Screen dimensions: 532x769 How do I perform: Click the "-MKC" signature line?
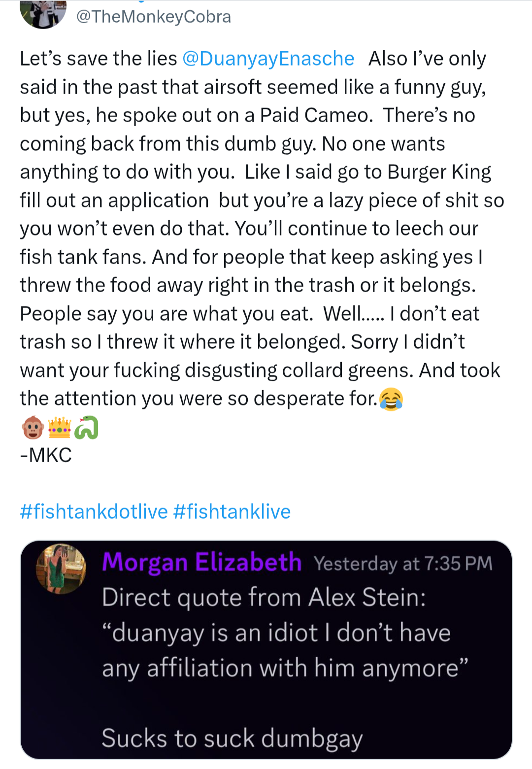tap(46, 455)
